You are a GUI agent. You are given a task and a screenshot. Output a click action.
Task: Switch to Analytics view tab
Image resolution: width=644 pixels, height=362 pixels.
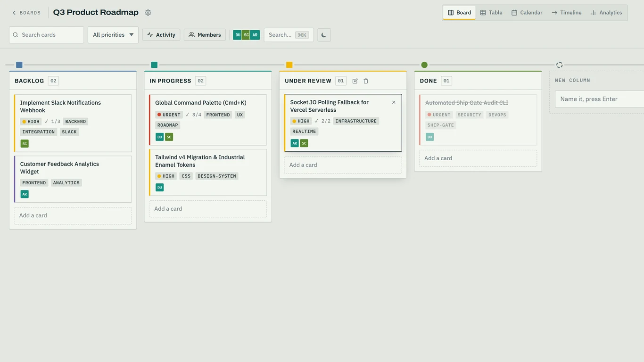click(606, 13)
